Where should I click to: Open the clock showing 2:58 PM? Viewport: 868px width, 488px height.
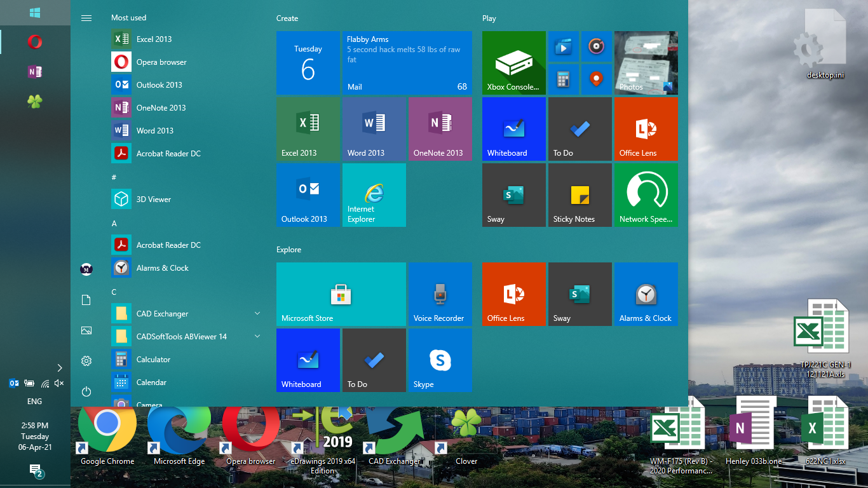point(35,437)
